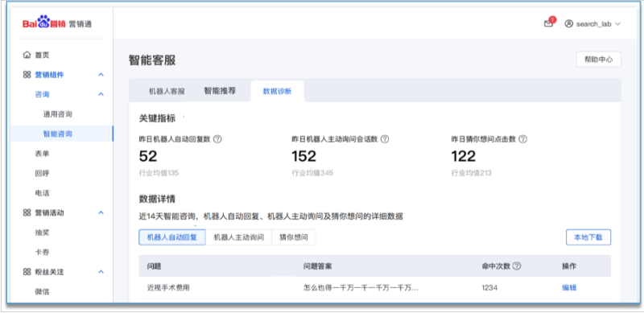Go to 首页 in the sidebar
Viewport: 644px width, 313px height.
43,55
